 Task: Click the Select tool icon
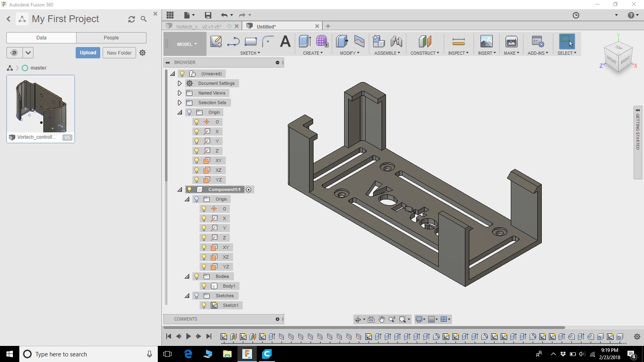pyautogui.click(x=567, y=41)
